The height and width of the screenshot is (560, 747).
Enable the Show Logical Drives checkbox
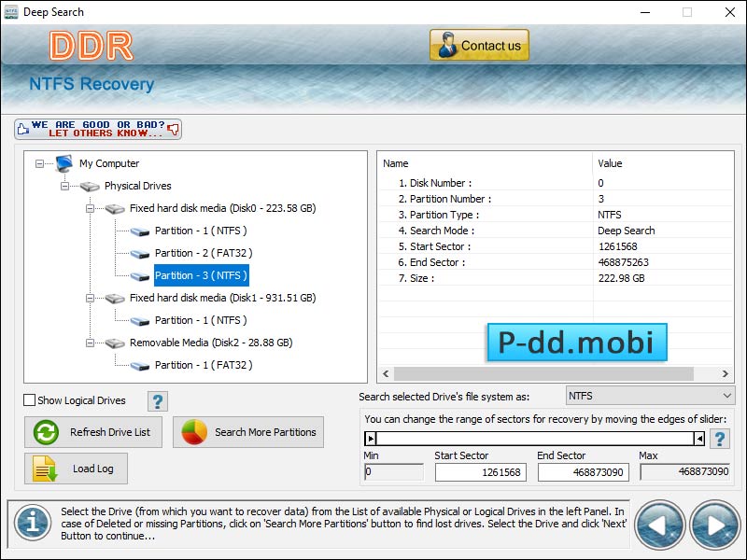click(30, 400)
